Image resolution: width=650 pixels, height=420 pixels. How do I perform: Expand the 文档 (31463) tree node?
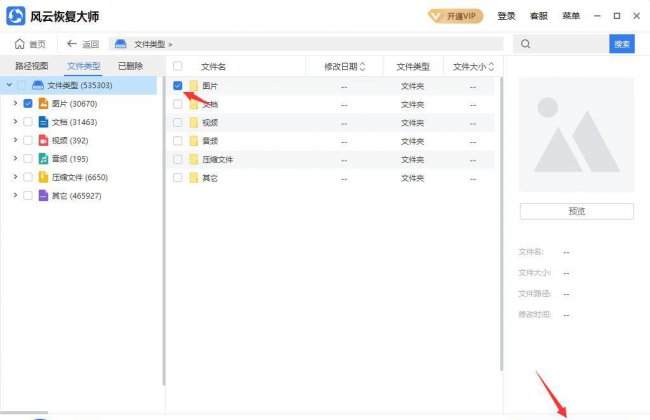[x=15, y=121]
